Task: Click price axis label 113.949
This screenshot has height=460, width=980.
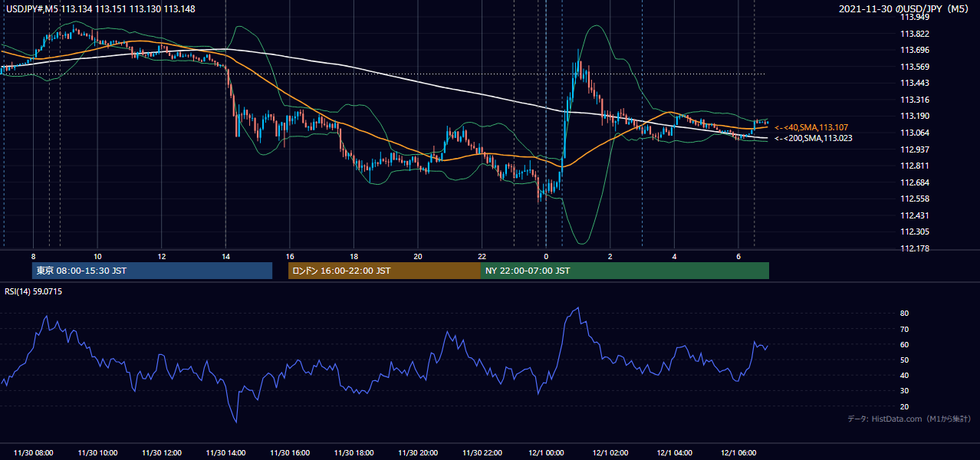Action: tap(916, 17)
